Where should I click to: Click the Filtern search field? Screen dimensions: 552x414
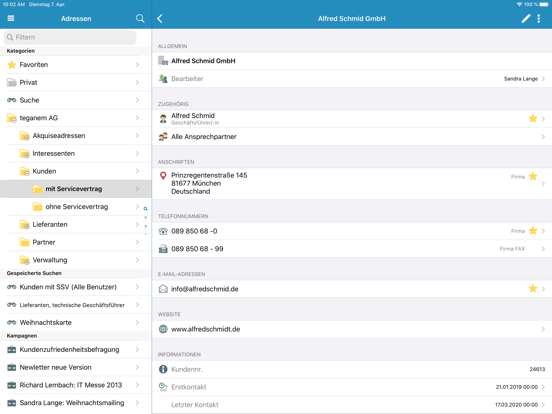coord(70,37)
